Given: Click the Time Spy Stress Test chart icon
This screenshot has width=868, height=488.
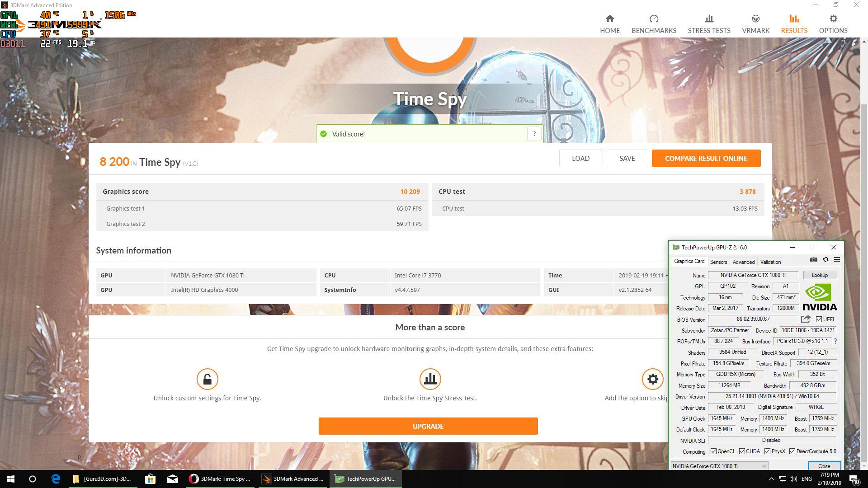Looking at the screenshot, I should (430, 379).
